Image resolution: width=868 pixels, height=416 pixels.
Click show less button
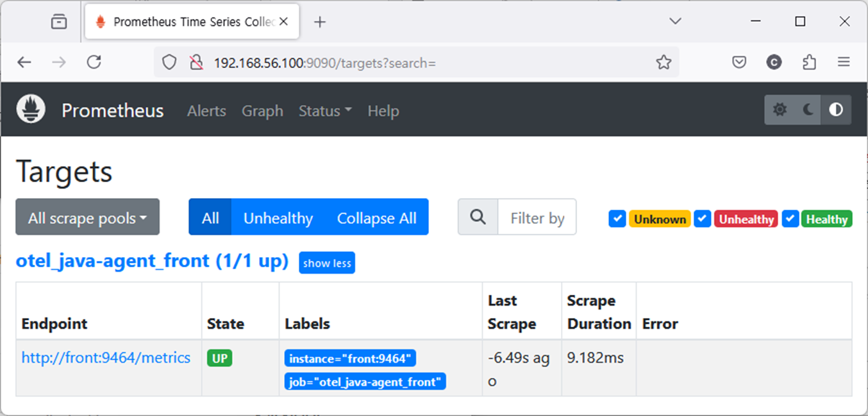click(x=327, y=263)
